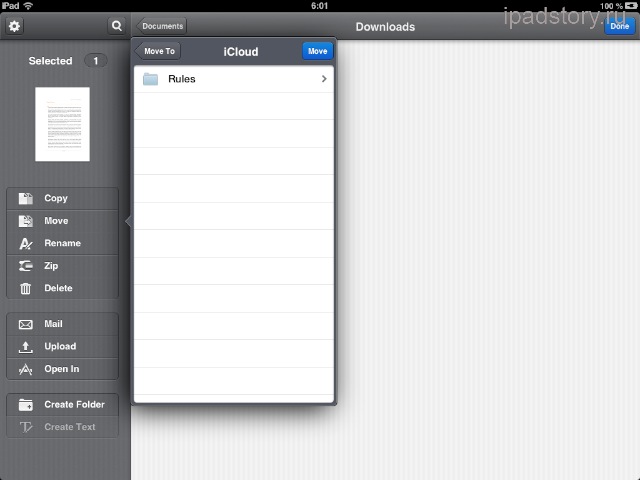
Task: Expand Rules folder via chevron
Action: point(324,79)
